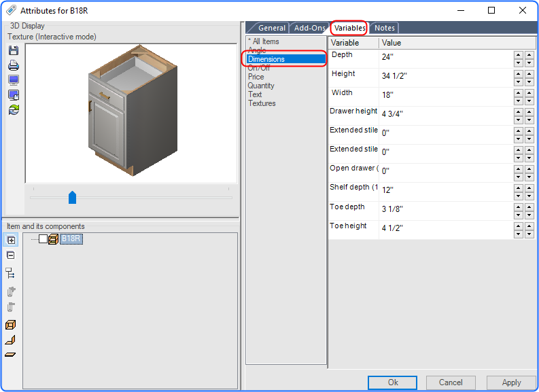The width and height of the screenshot is (539, 392).
Task: Open the Notes tab
Action: pyautogui.click(x=384, y=28)
